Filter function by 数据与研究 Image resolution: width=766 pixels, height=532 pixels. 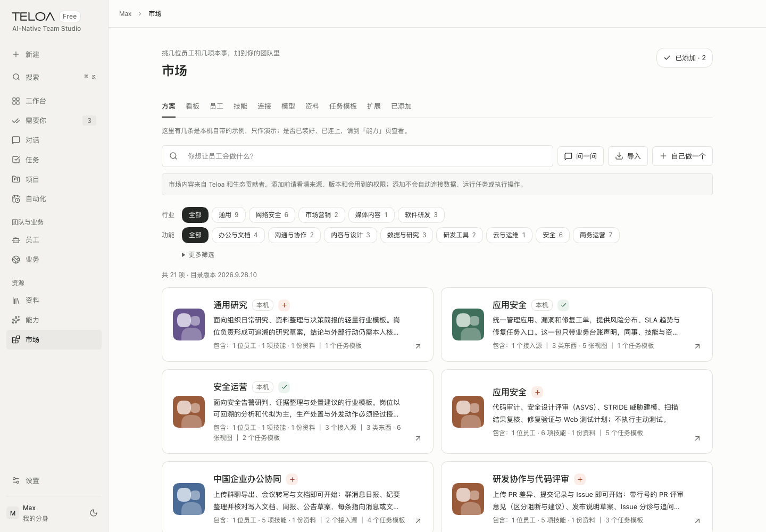(x=406, y=235)
